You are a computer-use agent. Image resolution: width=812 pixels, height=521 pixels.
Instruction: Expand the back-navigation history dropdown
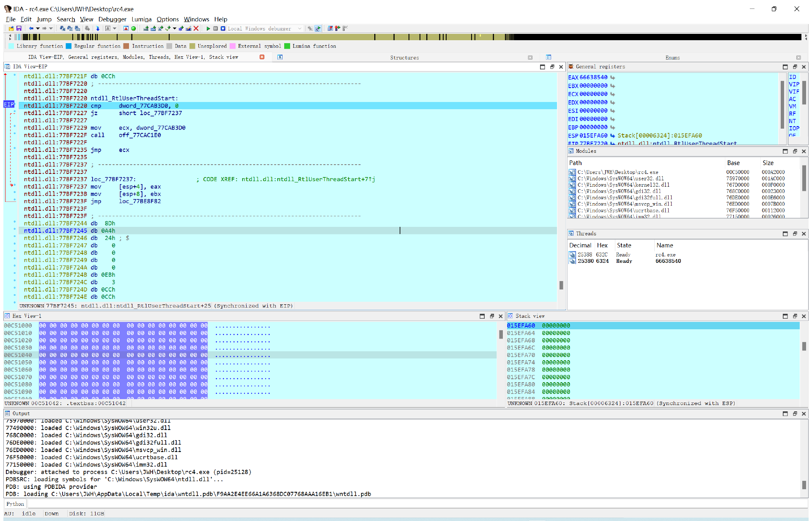38,28
